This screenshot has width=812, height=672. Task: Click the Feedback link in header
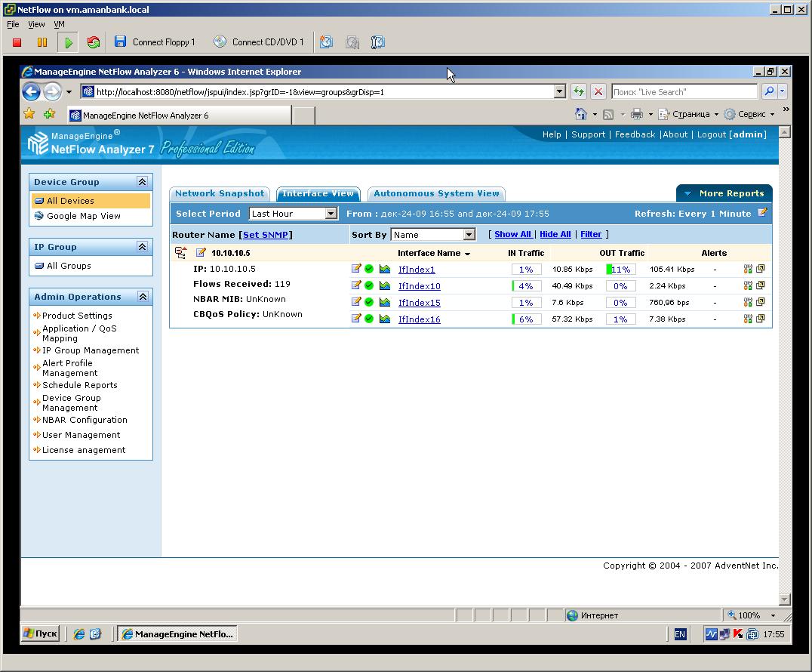point(635,134)
